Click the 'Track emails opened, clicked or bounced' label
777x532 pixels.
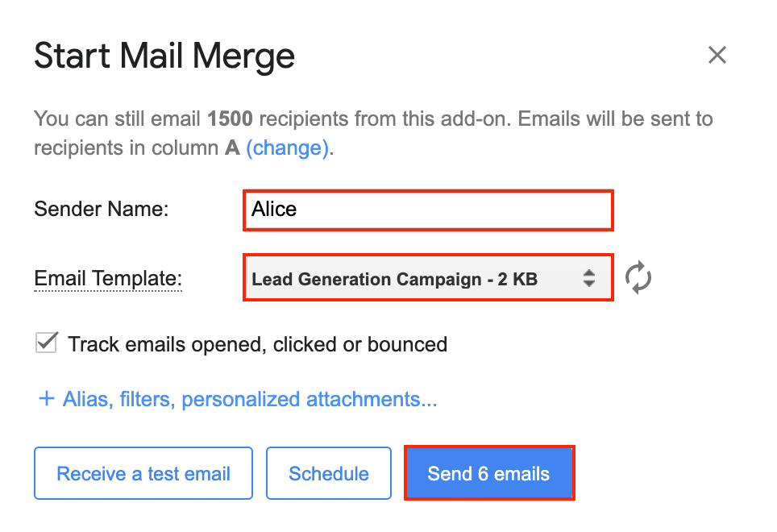point(257,345)
